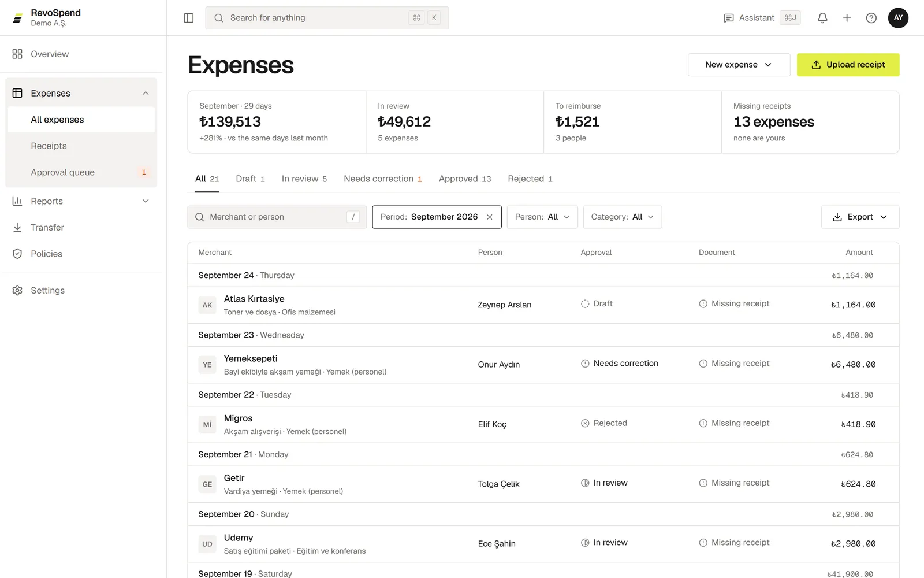The width and height of the screenshot is (924, 578).
Task: Click the Missing receipts summary card
Action: [x=810, y=122]
